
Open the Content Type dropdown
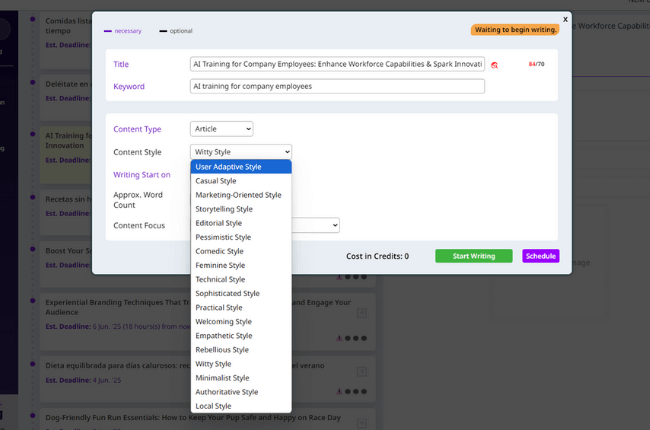pos(221,129)
